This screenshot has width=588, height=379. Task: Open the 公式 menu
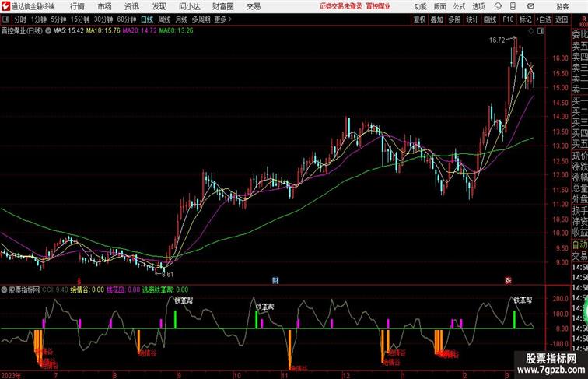click(459, 6)
